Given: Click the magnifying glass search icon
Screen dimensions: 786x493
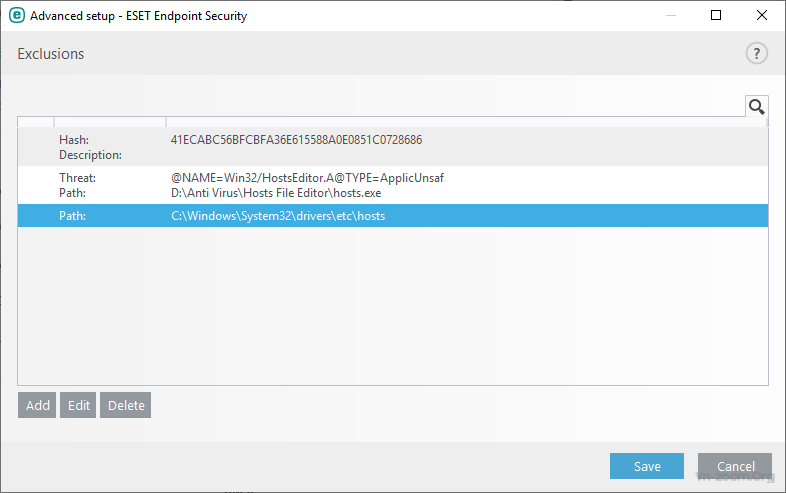Looking at the screenshot, I should point(756,107).
